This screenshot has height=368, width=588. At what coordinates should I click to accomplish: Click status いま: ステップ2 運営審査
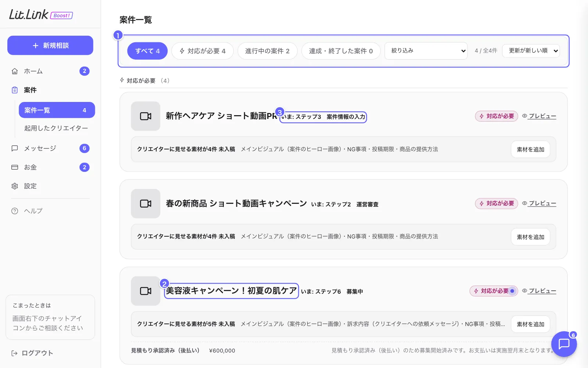click(345, 204)
